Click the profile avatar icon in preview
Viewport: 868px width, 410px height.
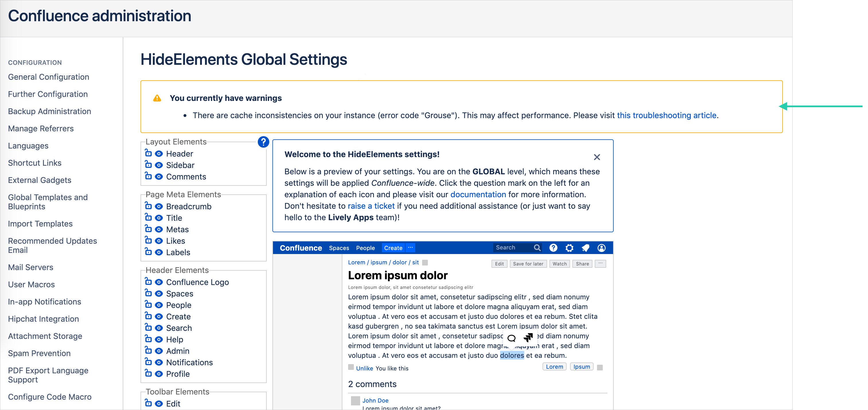pyautogui.click(x=602, y=248)
